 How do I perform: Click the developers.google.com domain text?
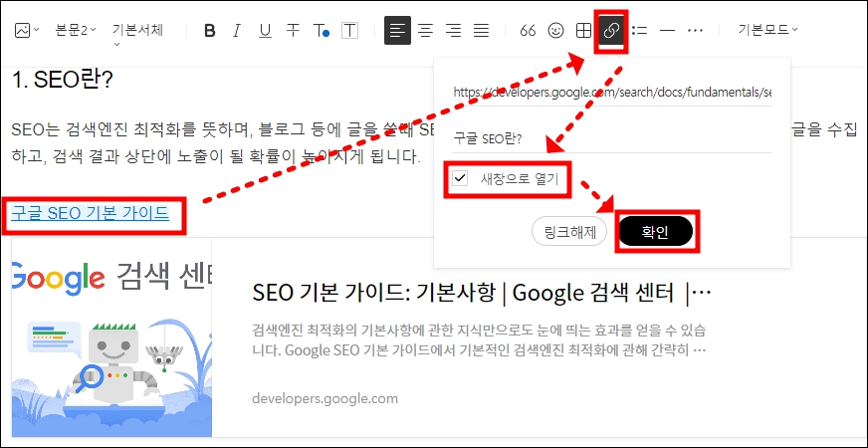325,398
